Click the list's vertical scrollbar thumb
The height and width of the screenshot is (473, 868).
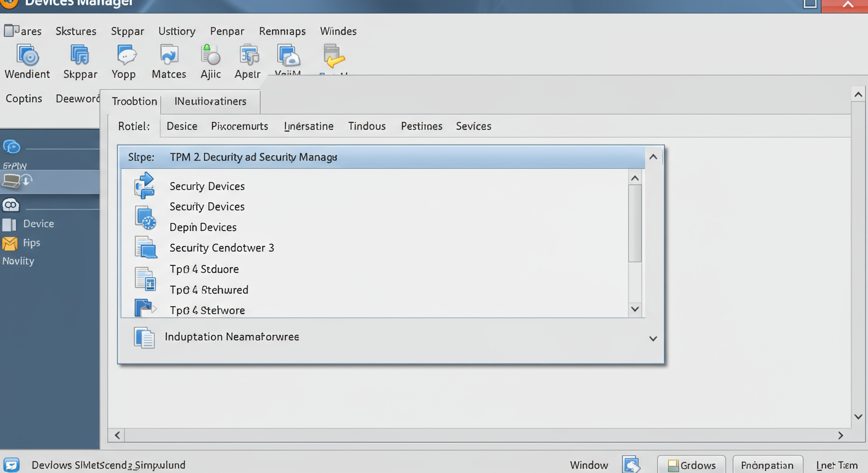pos(635,223)
